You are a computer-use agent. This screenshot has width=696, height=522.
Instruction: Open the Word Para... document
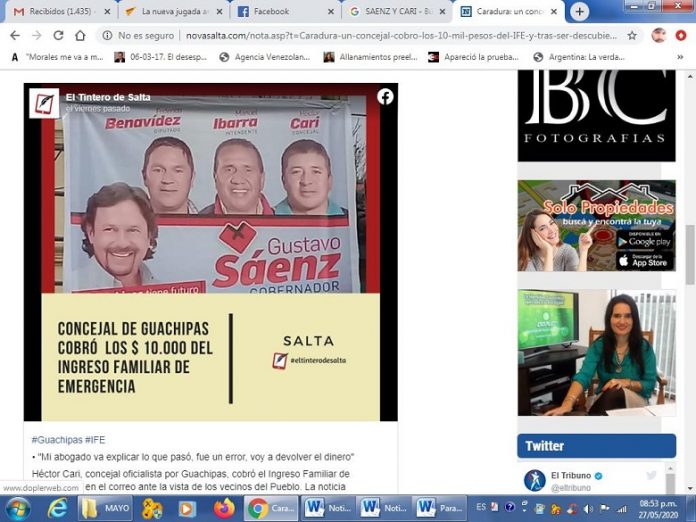coord(440,508)
